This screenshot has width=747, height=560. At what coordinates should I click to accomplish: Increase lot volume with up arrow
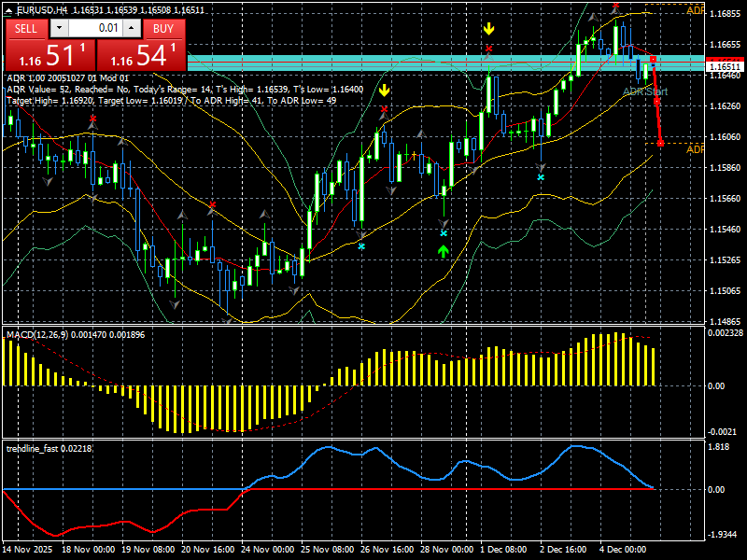click(132, 28)
